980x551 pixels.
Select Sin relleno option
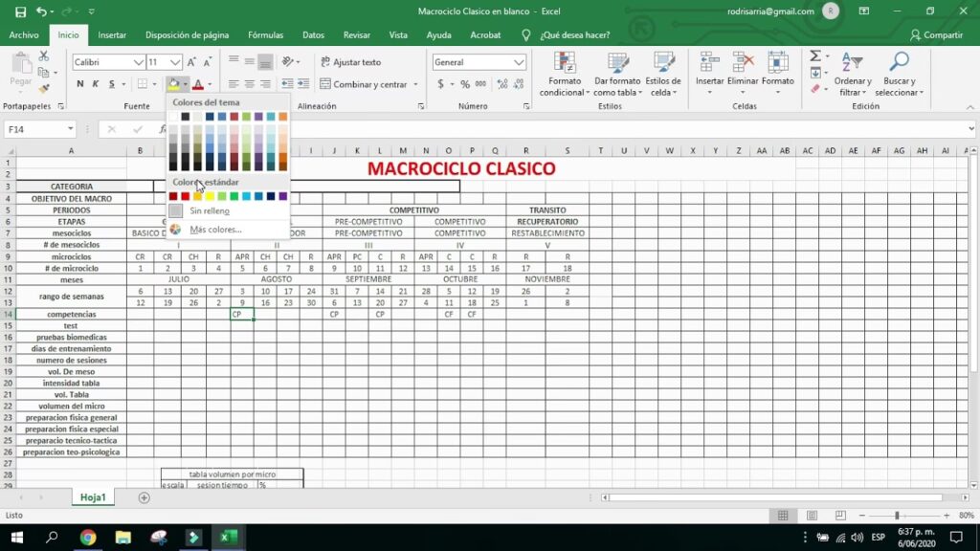pos(209,210)
